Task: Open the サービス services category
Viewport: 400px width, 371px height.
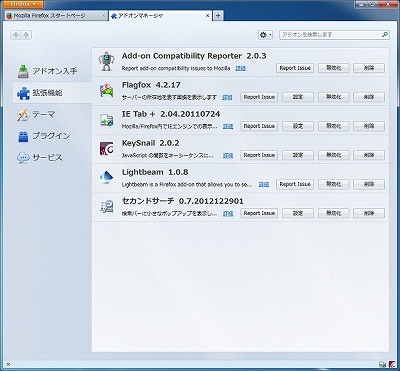Action: tap(52, 158)
